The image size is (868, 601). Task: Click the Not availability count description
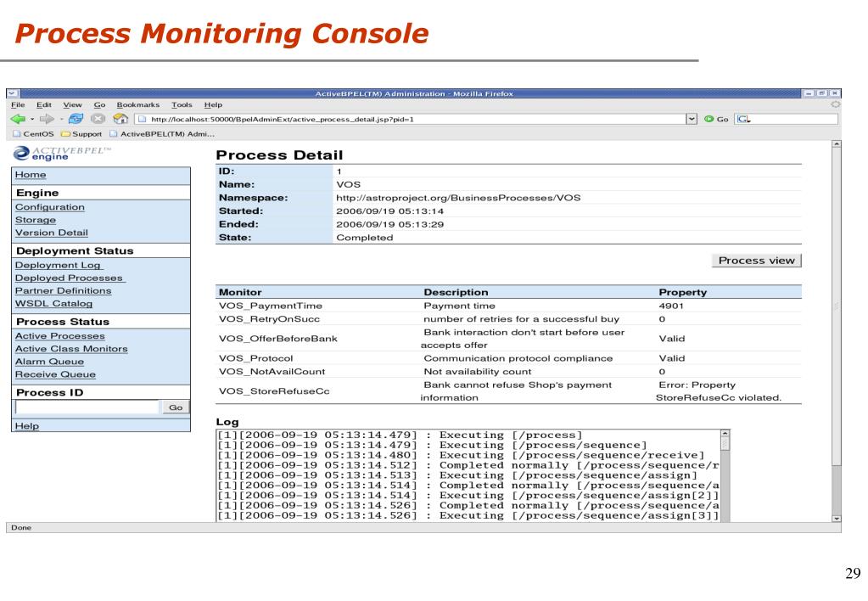point(477,372)
